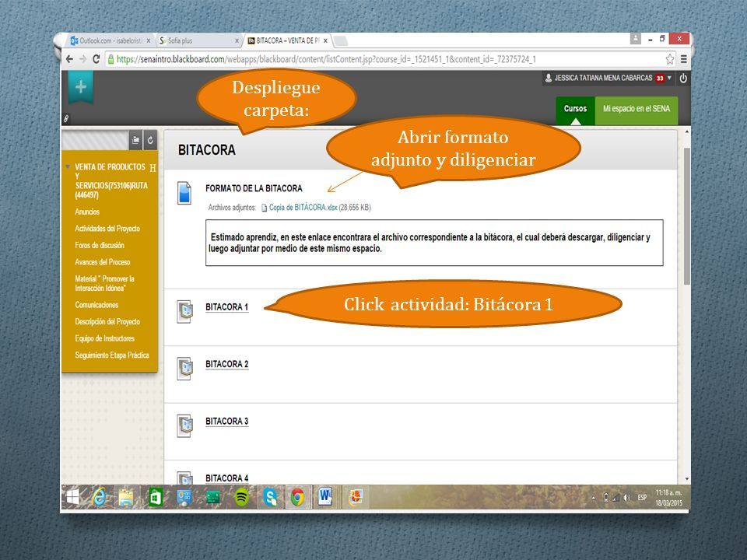Click the ESP language indicator in the tray
The image size is (747, 560).
tap(642, 498)
